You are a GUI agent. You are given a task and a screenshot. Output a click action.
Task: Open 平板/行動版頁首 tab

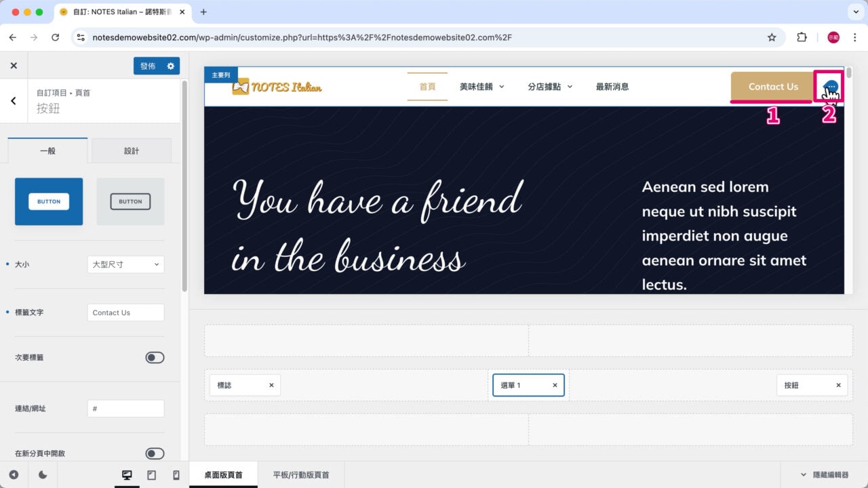coord(301,475)
